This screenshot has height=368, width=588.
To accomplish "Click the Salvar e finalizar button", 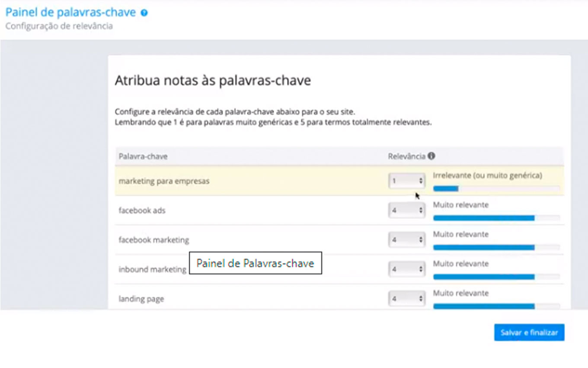I will point(529,332).
